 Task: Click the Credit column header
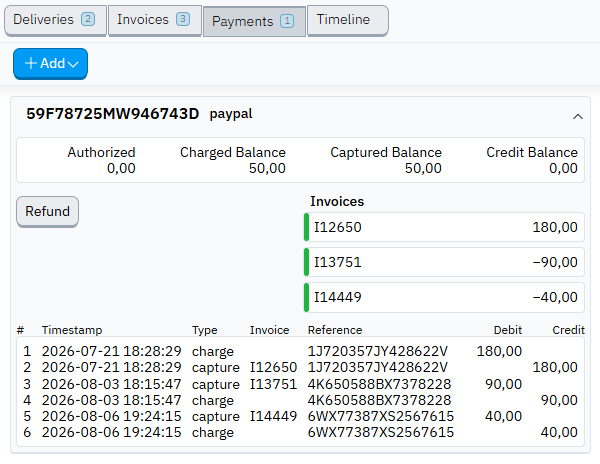coord(568,330)
